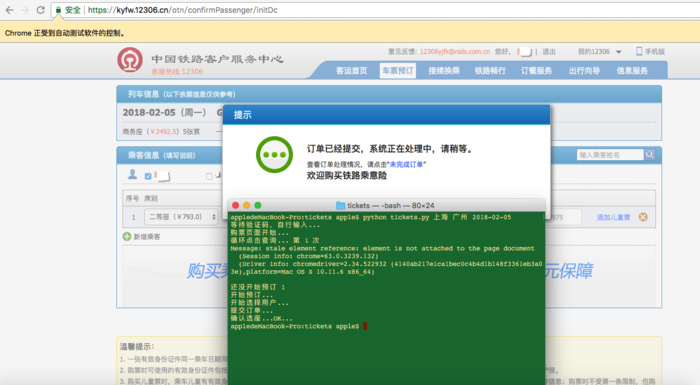Viewport: 700px width, 385px height.
Task: Click the 退出 logout link
Action: tap(549, 52)
